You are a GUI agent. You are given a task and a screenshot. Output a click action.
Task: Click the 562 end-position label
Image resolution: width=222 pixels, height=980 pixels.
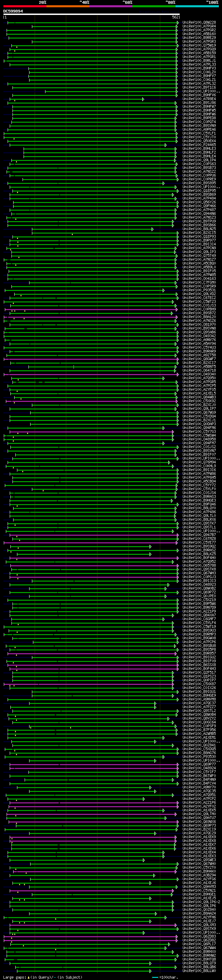click(x=175, y=17)
